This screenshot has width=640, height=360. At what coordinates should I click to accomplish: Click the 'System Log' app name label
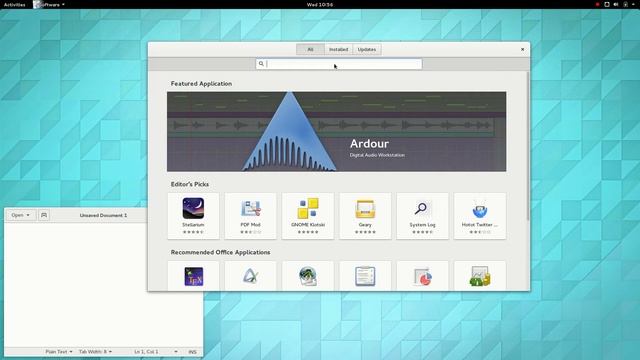point(422,224)
